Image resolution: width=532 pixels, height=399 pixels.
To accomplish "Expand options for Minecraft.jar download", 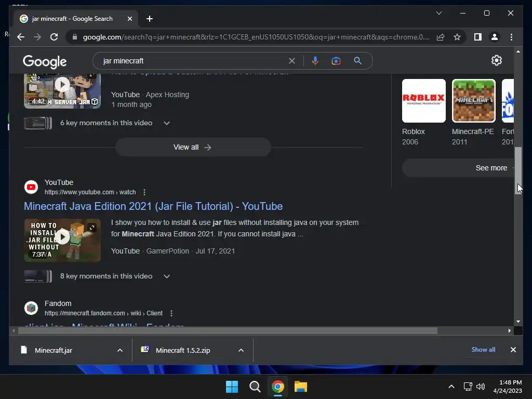I will (120, 350).
